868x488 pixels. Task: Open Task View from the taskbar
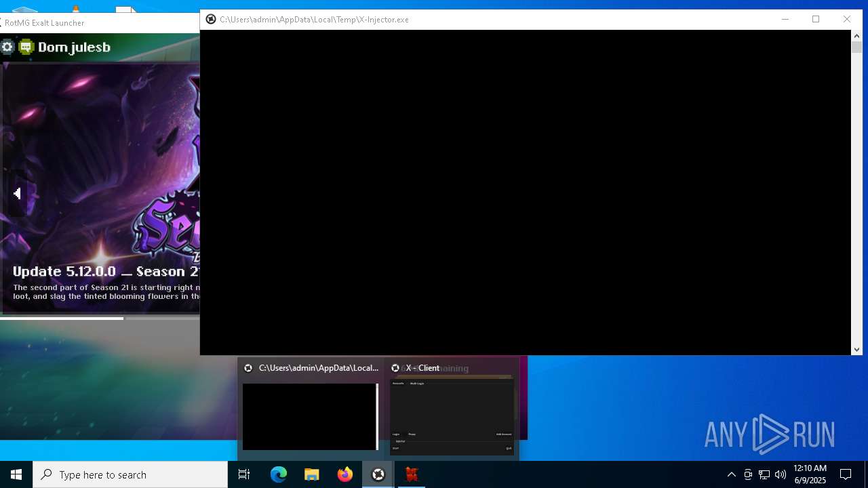(244, 474)
